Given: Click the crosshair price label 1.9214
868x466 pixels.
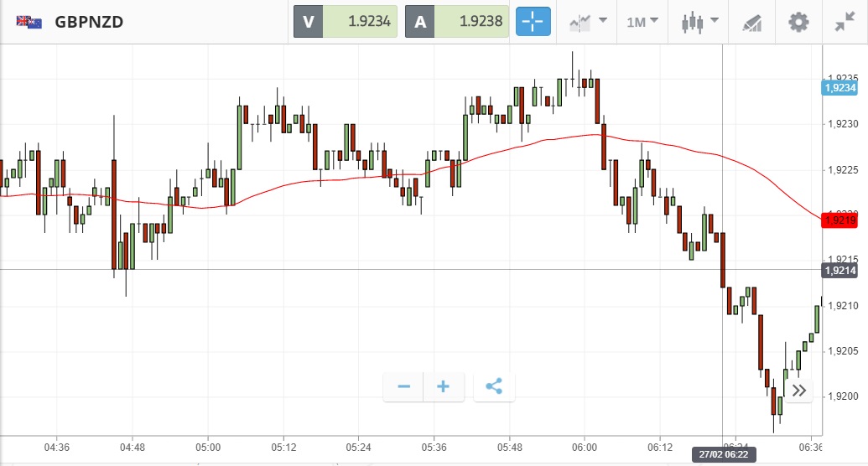Looking at the screenshot, I should pyautogui.click(x=839, y=270).
